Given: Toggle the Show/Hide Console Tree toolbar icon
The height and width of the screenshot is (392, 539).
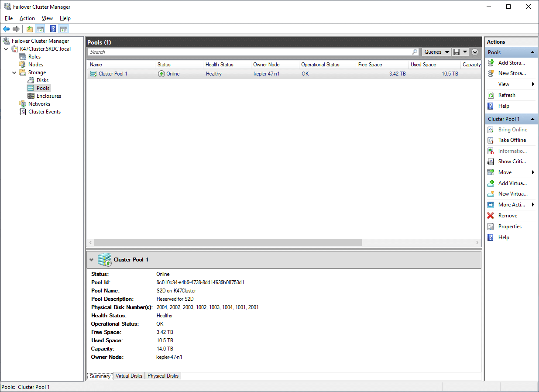Looking at the screenshot, I should 40,29.
